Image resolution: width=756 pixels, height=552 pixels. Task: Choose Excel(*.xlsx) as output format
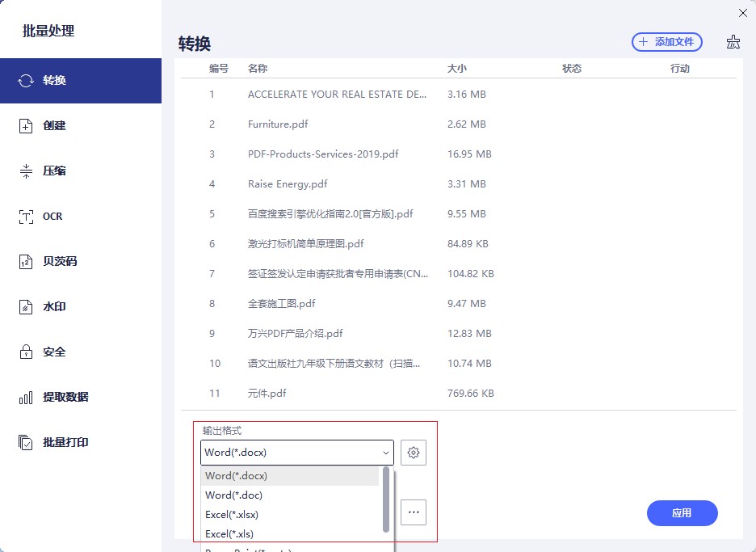coord(231,514)
